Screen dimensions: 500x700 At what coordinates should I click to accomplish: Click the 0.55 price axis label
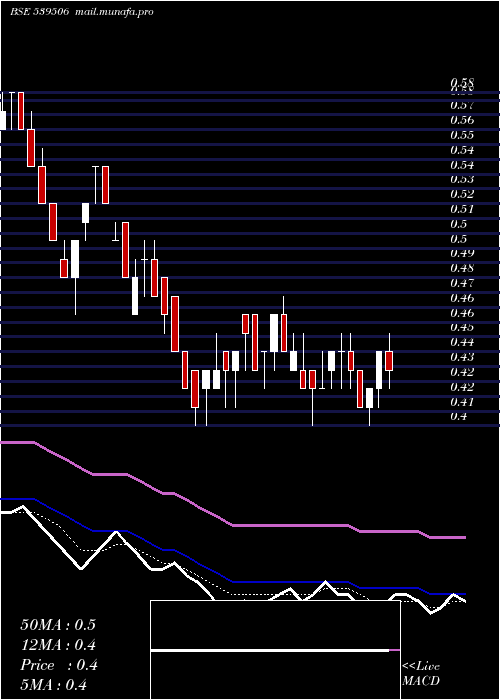pyautogui.click(x=462, y=135)
